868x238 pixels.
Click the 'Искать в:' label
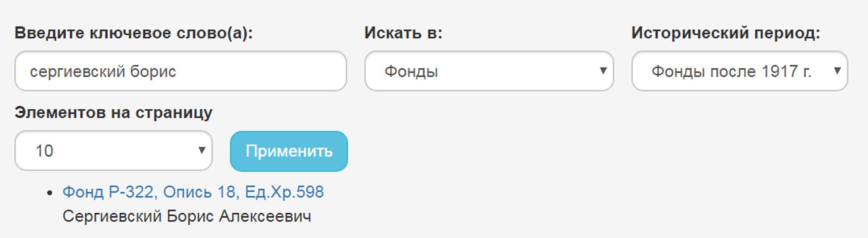[403, 33]
